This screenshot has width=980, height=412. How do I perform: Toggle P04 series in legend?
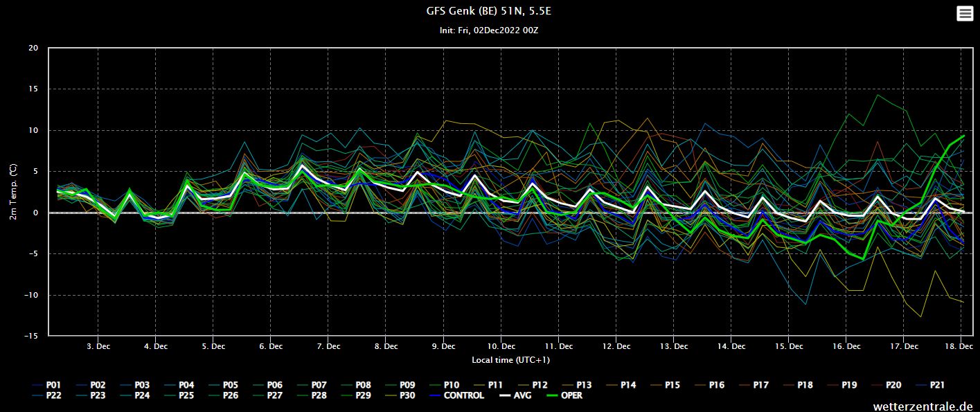tap(179, 385)
